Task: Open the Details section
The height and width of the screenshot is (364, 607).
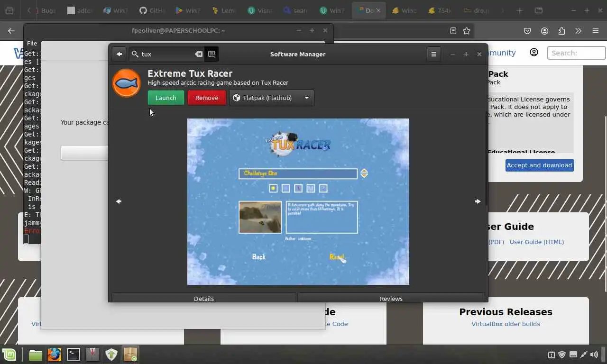Action: (204, 299)
